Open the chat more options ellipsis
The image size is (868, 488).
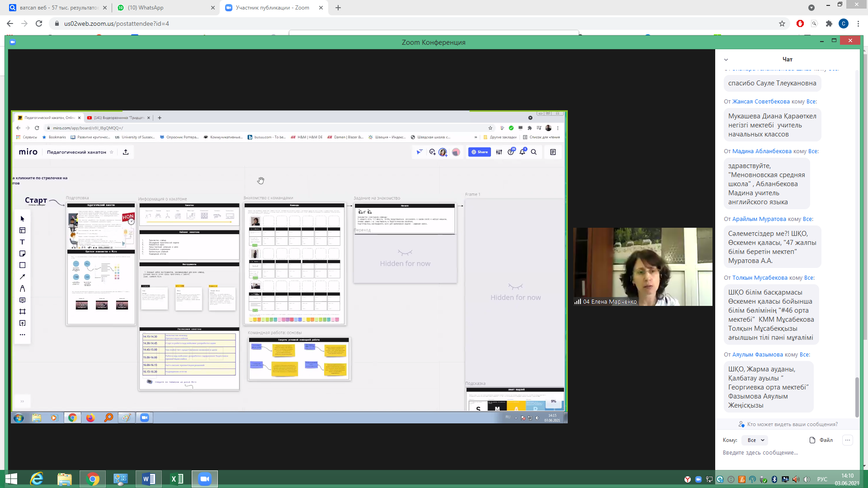point(848,440)
